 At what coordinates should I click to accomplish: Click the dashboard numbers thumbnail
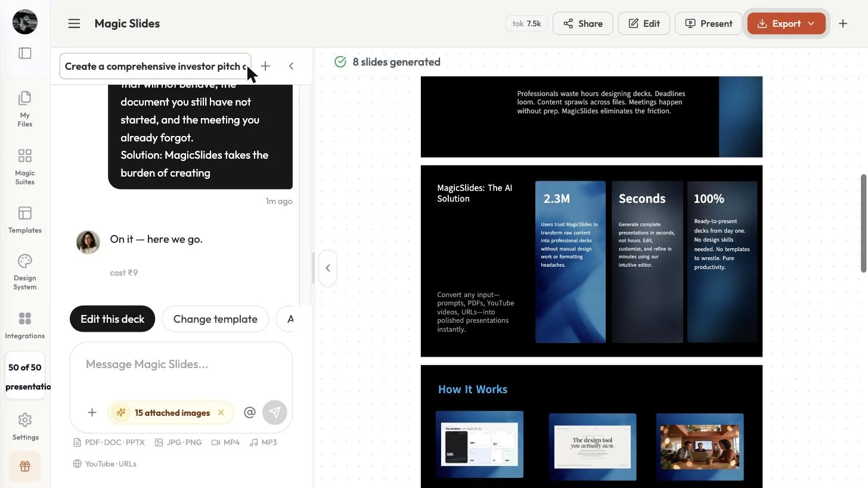coord(479,444)
